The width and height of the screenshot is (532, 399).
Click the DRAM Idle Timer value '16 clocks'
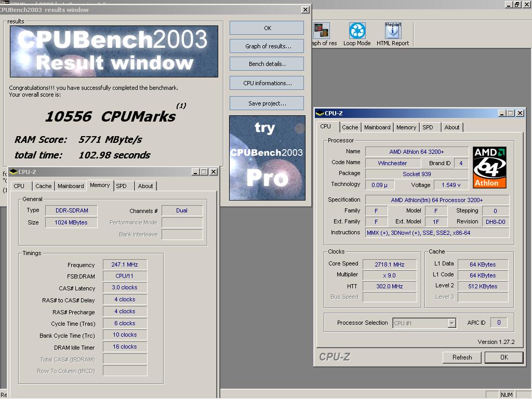[125, 347]
